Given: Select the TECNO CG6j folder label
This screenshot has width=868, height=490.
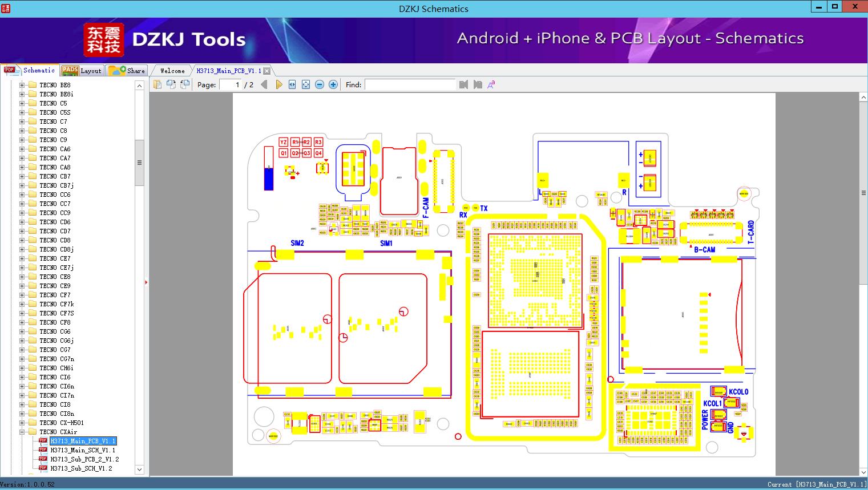Looking at the screenshot, I should 56,341.
